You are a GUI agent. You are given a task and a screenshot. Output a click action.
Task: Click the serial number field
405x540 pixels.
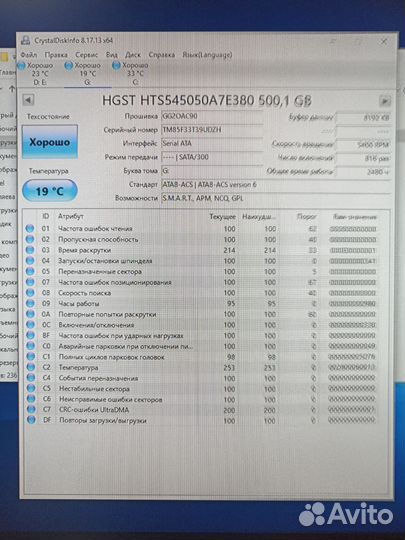click(212, 130)
